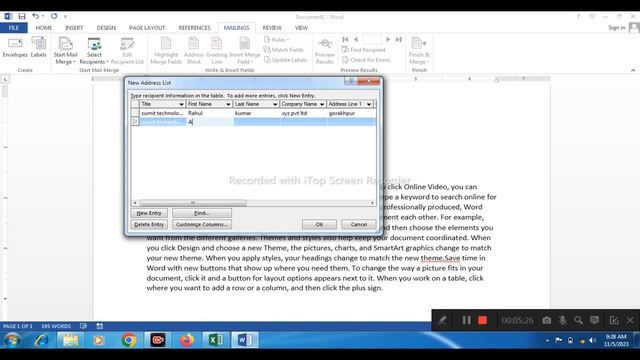Click the recorder pen annotation icon
The image size is (640, 360).
(442, 320)
